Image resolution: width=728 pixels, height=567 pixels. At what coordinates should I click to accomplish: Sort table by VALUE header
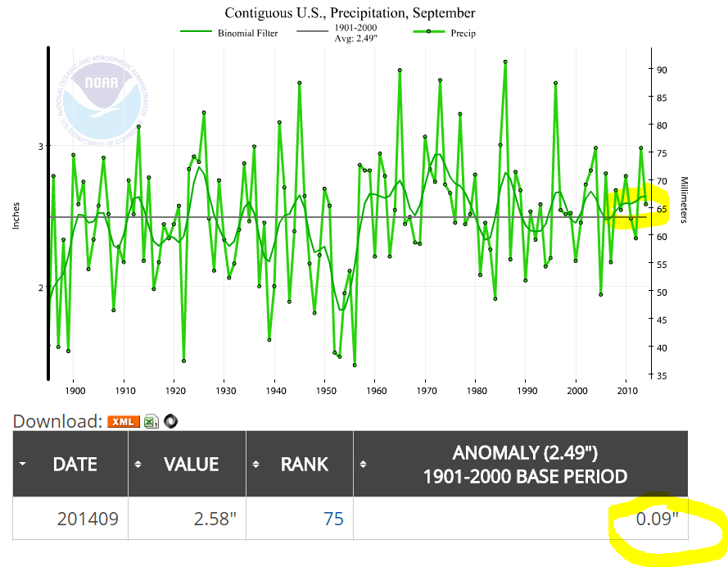point(191,465)
